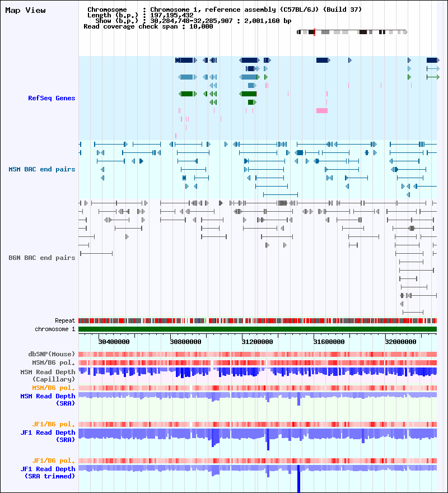Click the Repeat track label

(x=65, y=320)
